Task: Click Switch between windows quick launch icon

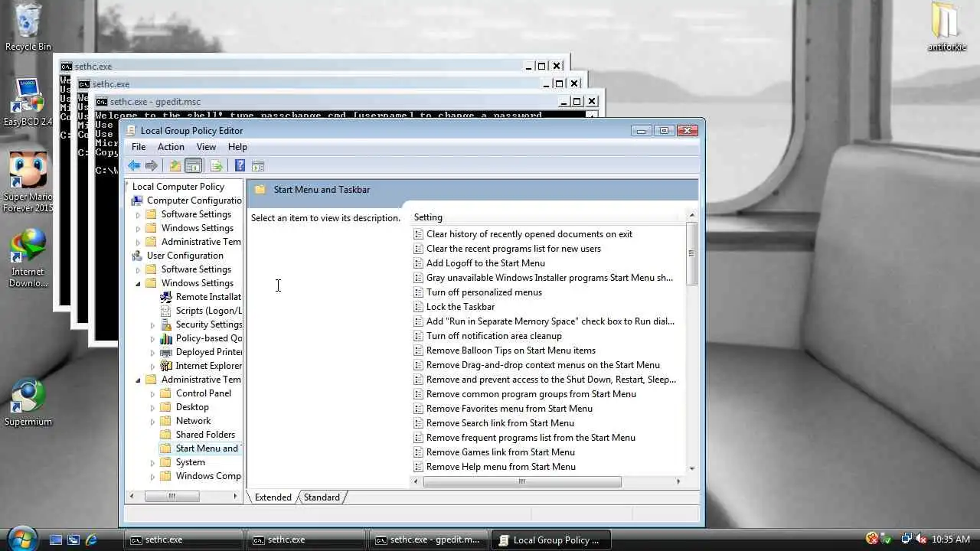Action: coord(73,540)
